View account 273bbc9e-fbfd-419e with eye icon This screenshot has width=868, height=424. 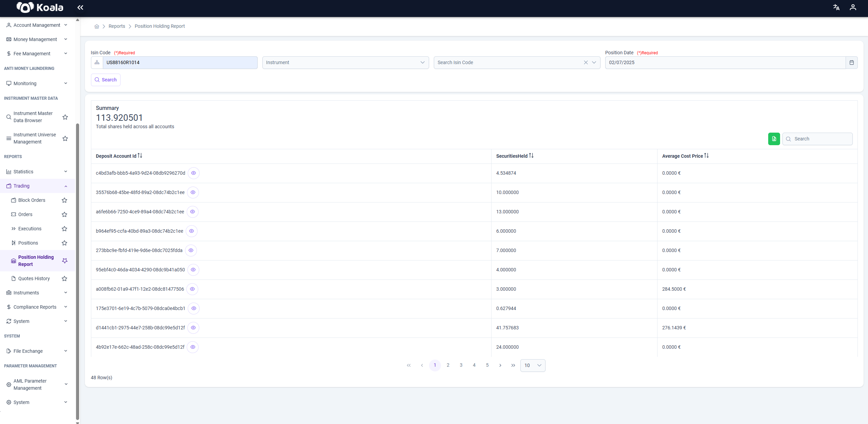point(191,251)
